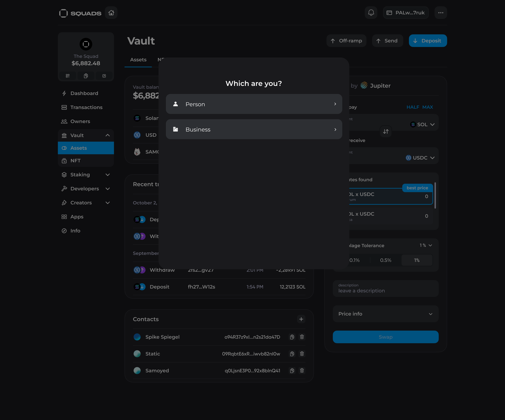Open the three-dots more menu
The image size is (505, 420).
pos(440,13)
